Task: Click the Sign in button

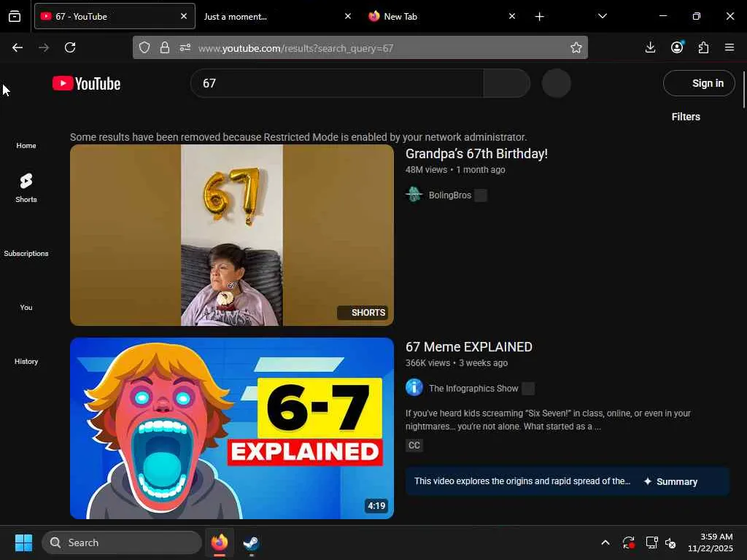Action: (699, 83)
